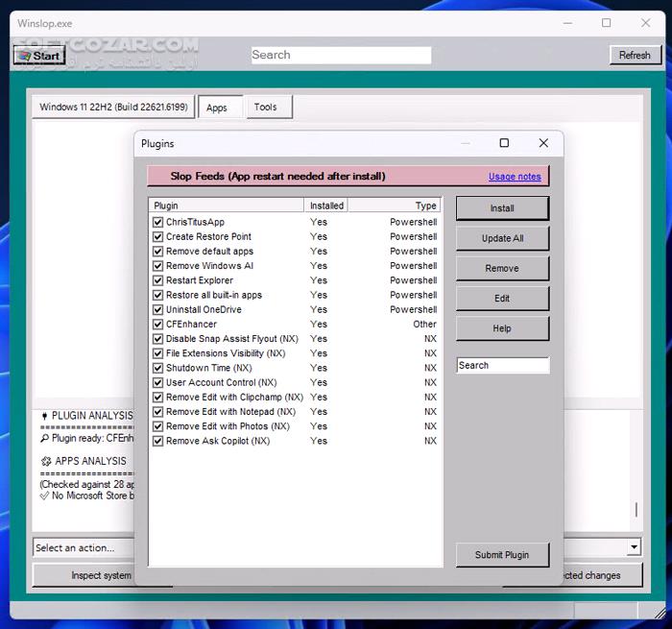672x629 pixels.
Task: Sort the list by Plugin column header
Action: click(227, 206)
